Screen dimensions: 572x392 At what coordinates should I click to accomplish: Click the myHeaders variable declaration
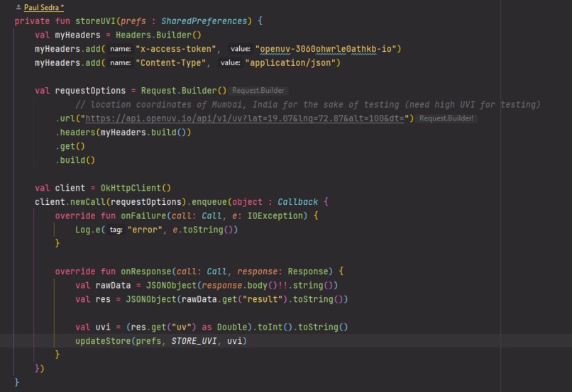[x=77, y=35]
